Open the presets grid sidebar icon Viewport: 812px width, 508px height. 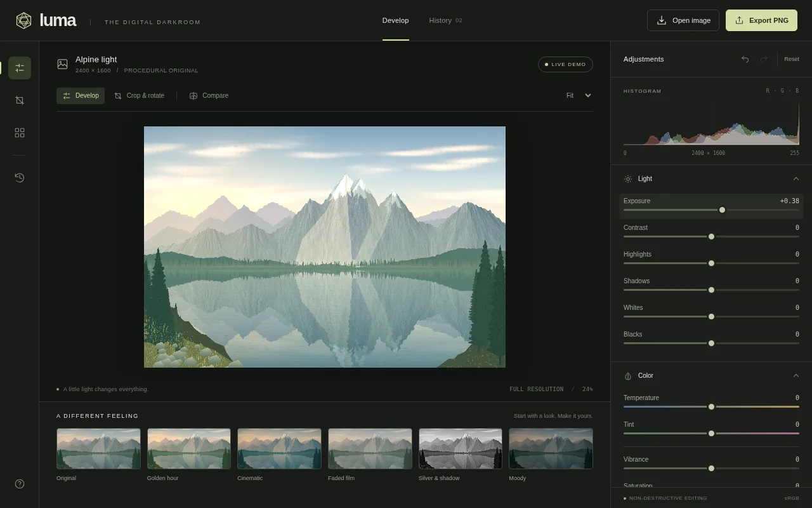coord(20,133)
